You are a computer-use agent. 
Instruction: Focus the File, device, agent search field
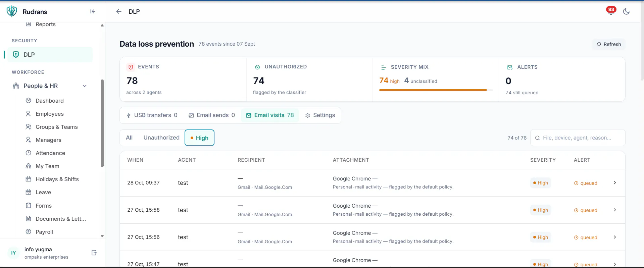578,138
